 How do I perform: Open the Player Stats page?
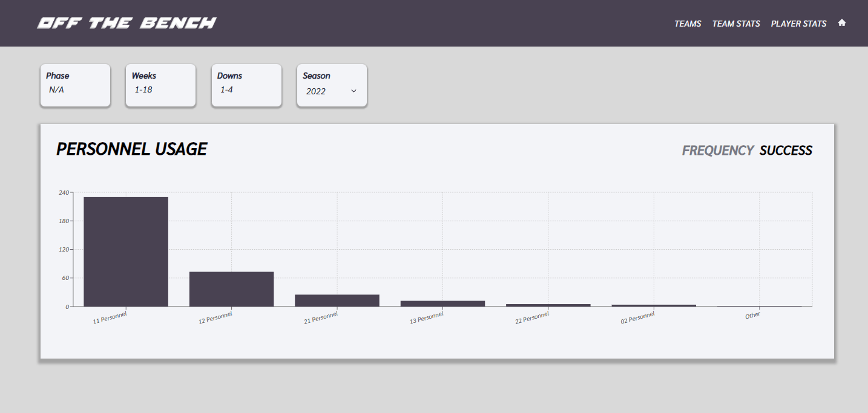coord(798,24)
